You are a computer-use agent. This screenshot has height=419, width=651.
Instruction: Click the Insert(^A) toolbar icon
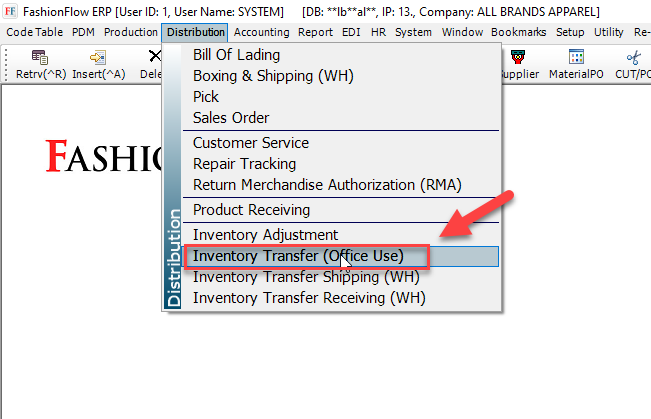pyautogui.click(x=98, y=58)
